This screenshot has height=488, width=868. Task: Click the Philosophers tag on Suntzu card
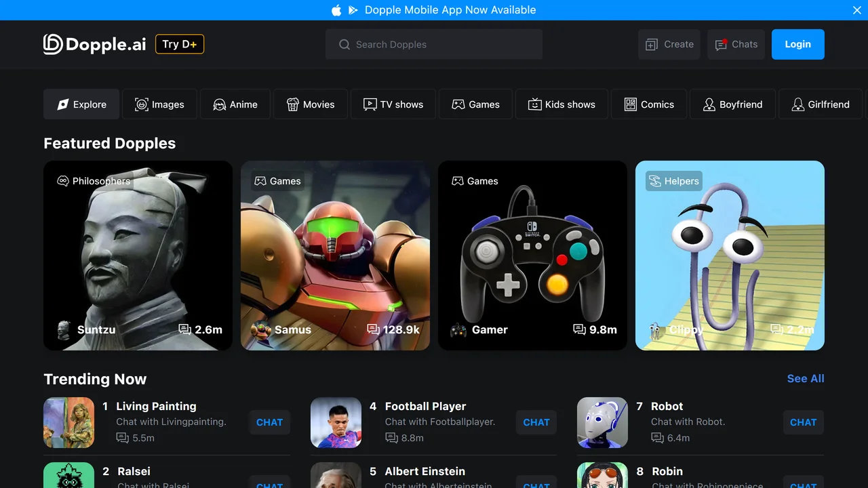point(94,181)
